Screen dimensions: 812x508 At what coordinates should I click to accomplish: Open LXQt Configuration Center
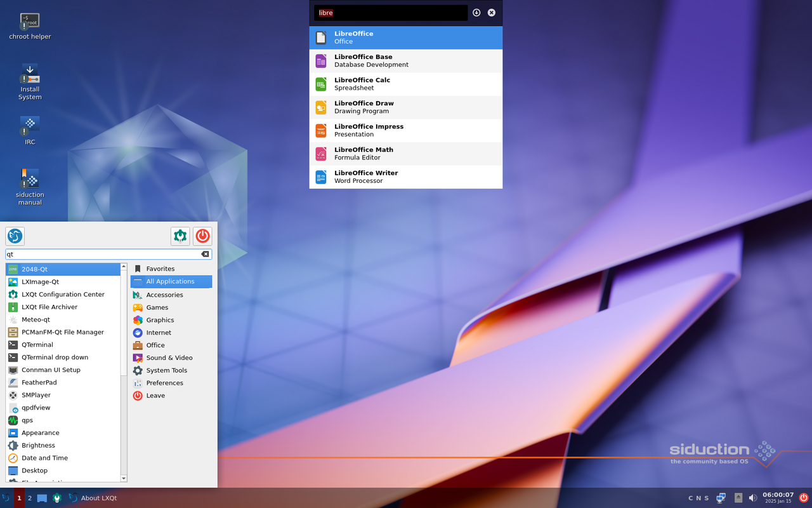[63, 295]
